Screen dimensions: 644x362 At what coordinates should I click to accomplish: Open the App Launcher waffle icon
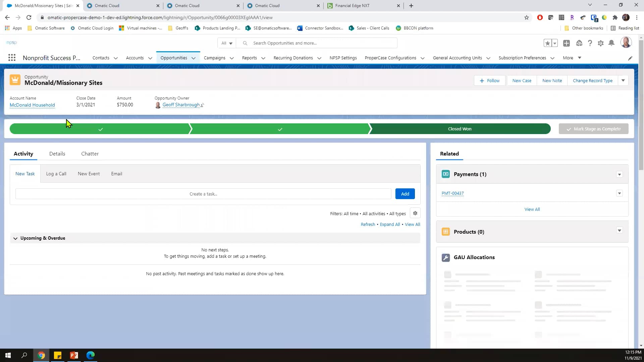point(12,58)
